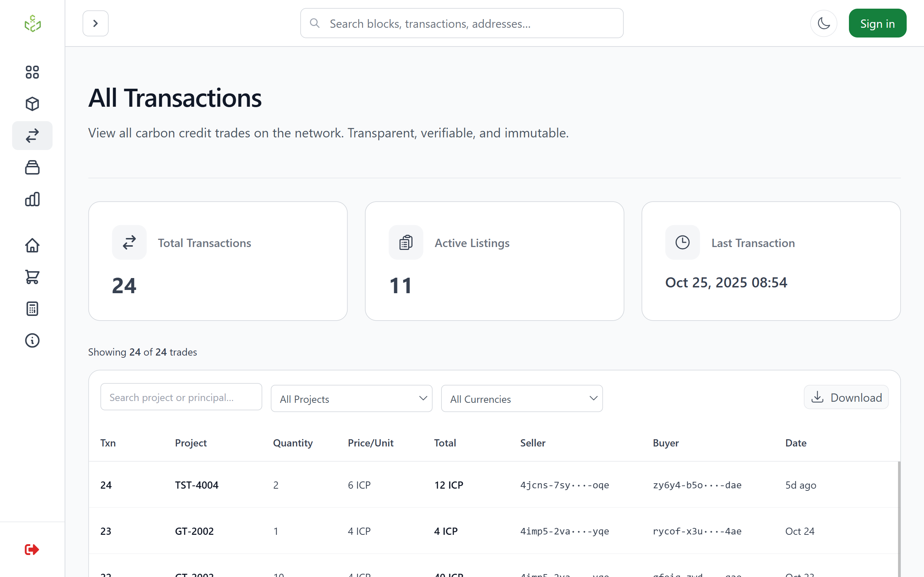Open the bar chart analytics icon
The image size is (924, 577).
point(32,199)
